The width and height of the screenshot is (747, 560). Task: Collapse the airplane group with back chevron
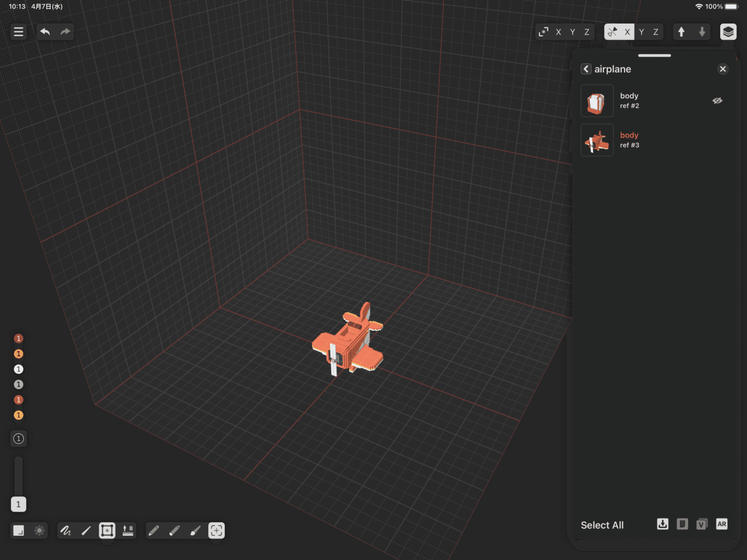[x=586, y=69]
